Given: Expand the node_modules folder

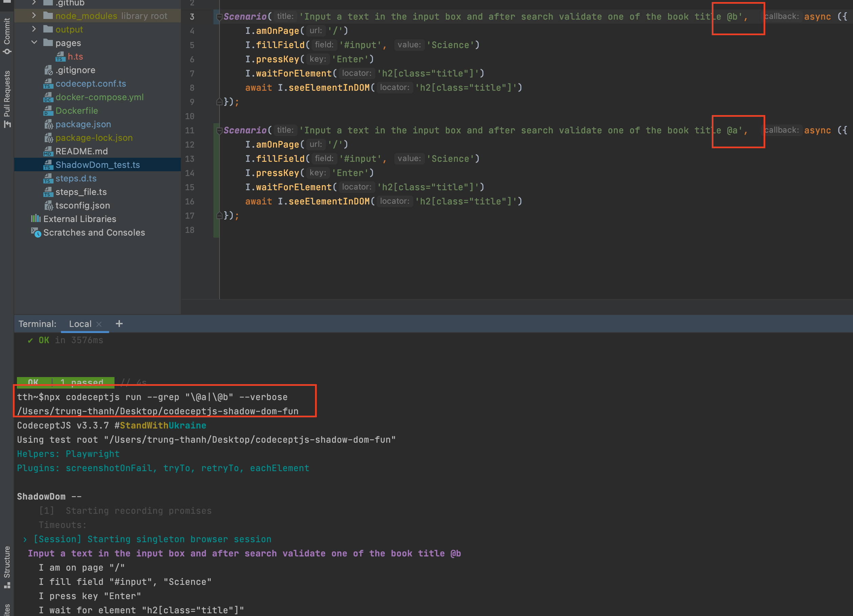Looking at the screenshot, I should tap(34, 16).
